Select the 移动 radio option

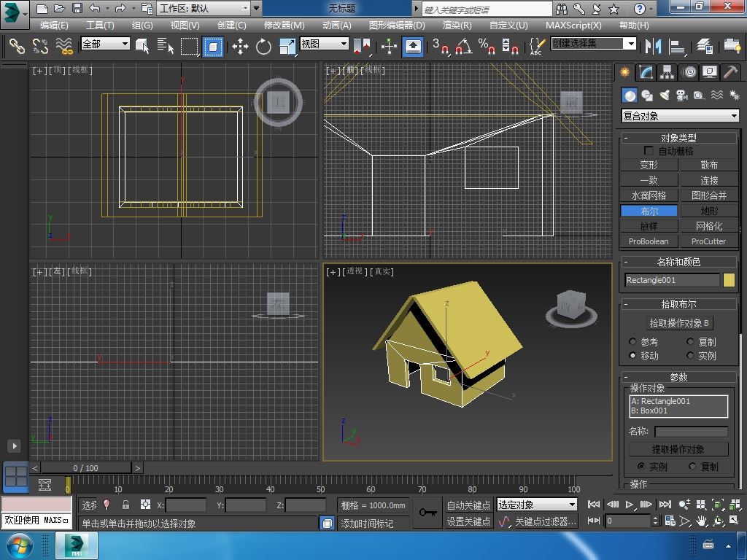(632, 356)
